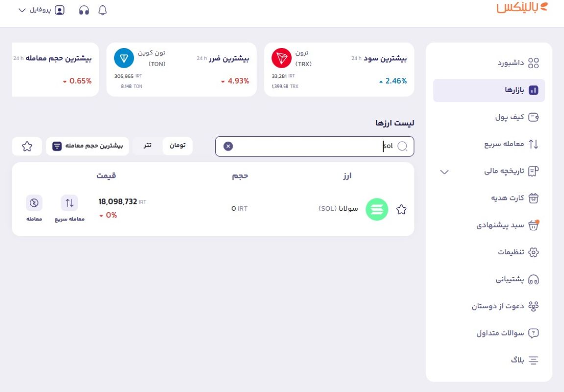Click the dashboard grid icon
564x392 pixels.
[534, 63]
